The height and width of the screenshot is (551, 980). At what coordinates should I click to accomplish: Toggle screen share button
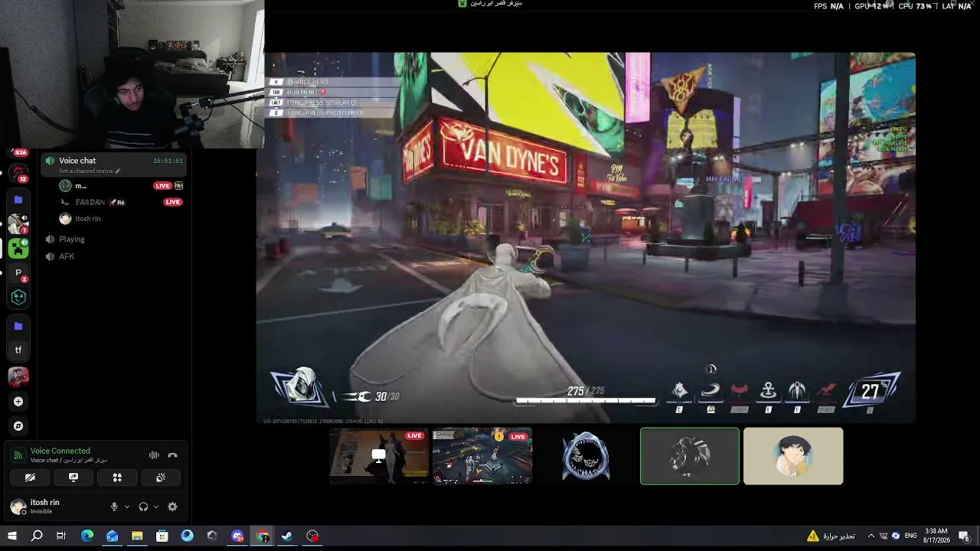[x=73, y=478]
